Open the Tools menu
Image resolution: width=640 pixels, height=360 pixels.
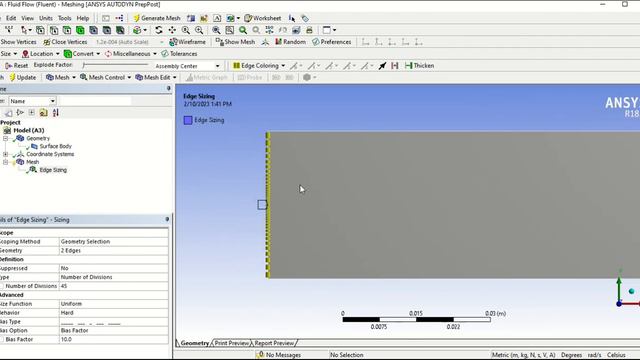pos(64,18)
